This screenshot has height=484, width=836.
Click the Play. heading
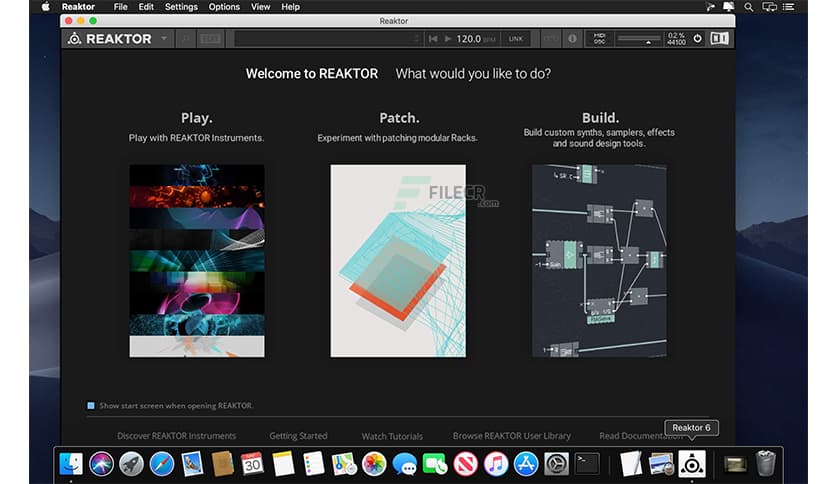(x=197, y=118)
